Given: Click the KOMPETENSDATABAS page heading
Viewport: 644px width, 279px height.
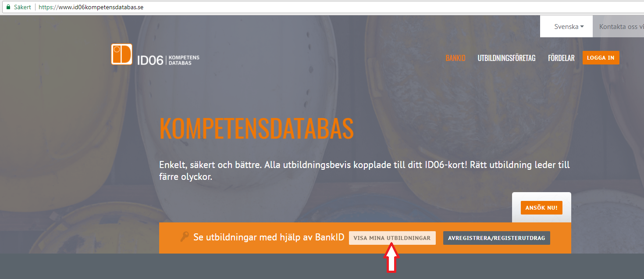Looking at the screenshot, I should tap(256, 129).
